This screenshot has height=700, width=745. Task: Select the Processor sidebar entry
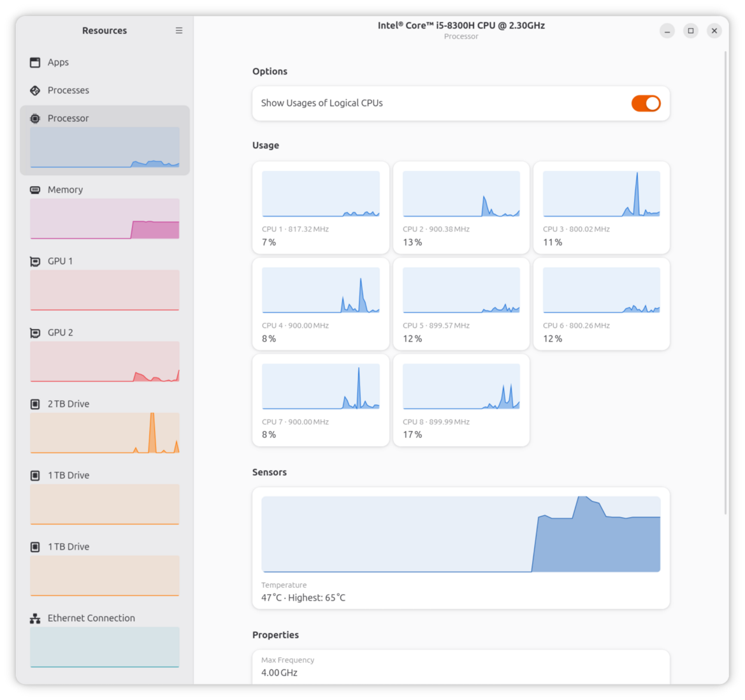point(105,140)
